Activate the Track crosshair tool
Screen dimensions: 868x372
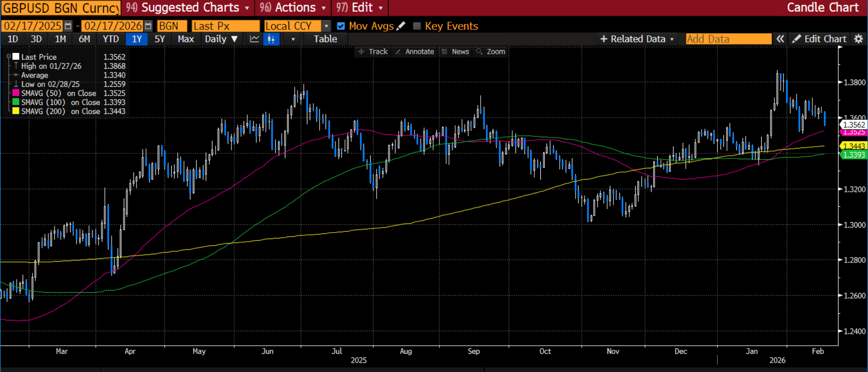pos(373,52)
